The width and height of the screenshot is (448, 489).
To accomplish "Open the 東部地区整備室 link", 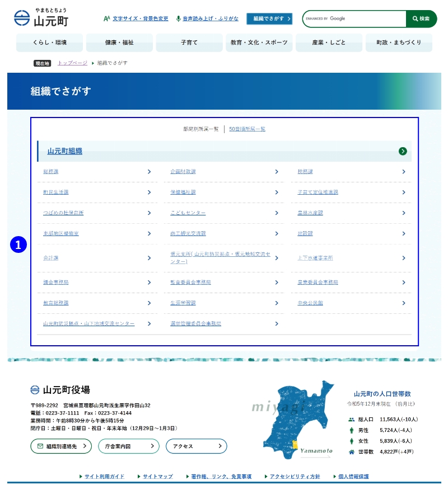I will [x=61, y=233].
